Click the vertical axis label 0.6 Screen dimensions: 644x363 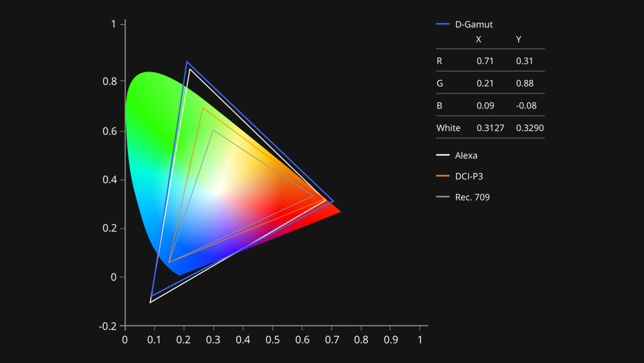click(110, 131)
